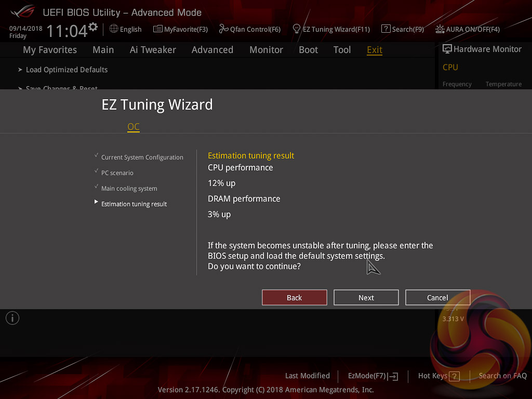532x399 pixels.
Task: Click the Version 2.17.1246 copyright text
Action: pos(265,390)
